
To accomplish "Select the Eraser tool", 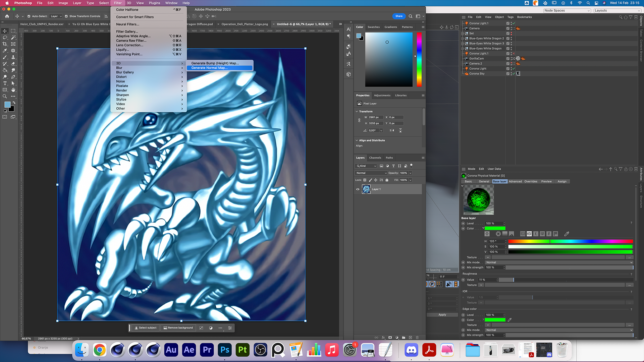I will click(x=13, y=64).
